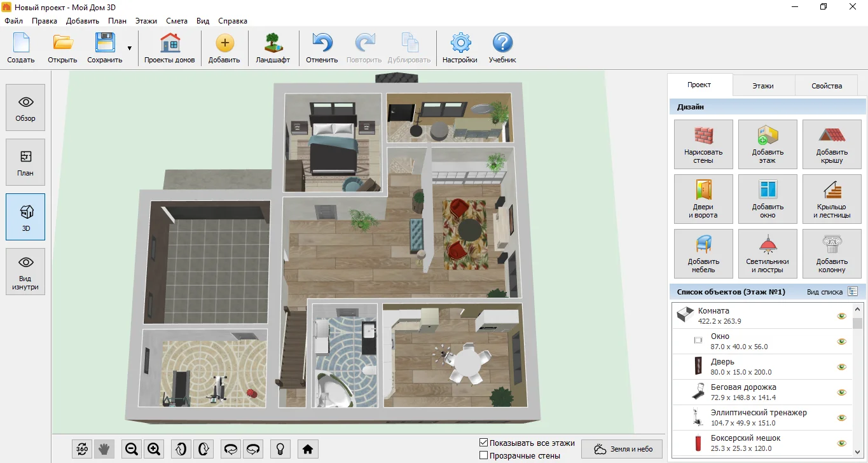Tilt the view with the vertical counter-clockwise arrow
The image size is (868, 463).
(x=181, y=449)
